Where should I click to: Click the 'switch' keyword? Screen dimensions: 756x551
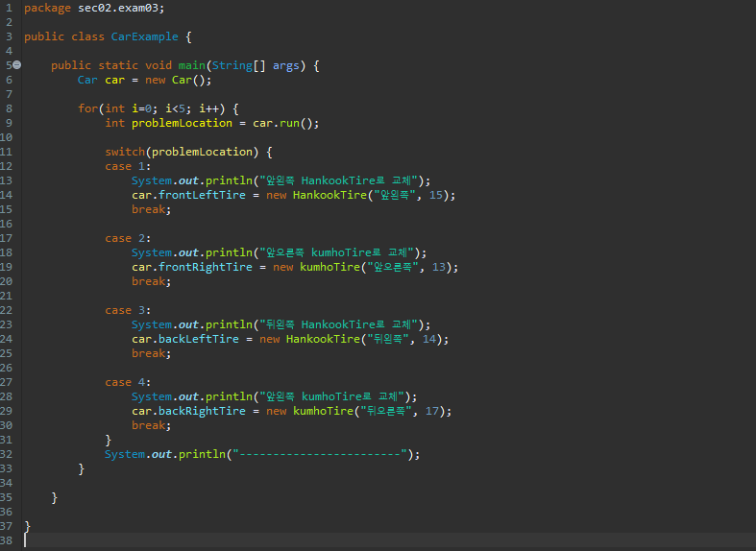click(x=125, y=152)
